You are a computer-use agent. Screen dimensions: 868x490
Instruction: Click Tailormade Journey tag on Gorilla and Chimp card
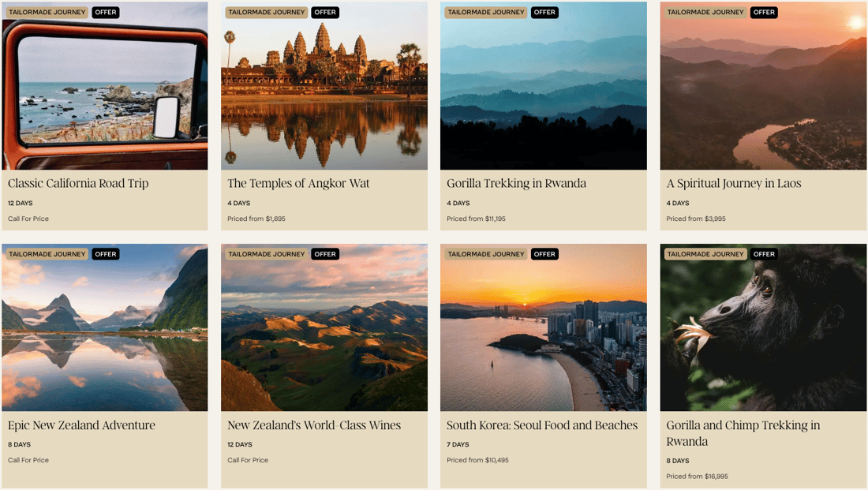tap(705, 254)
